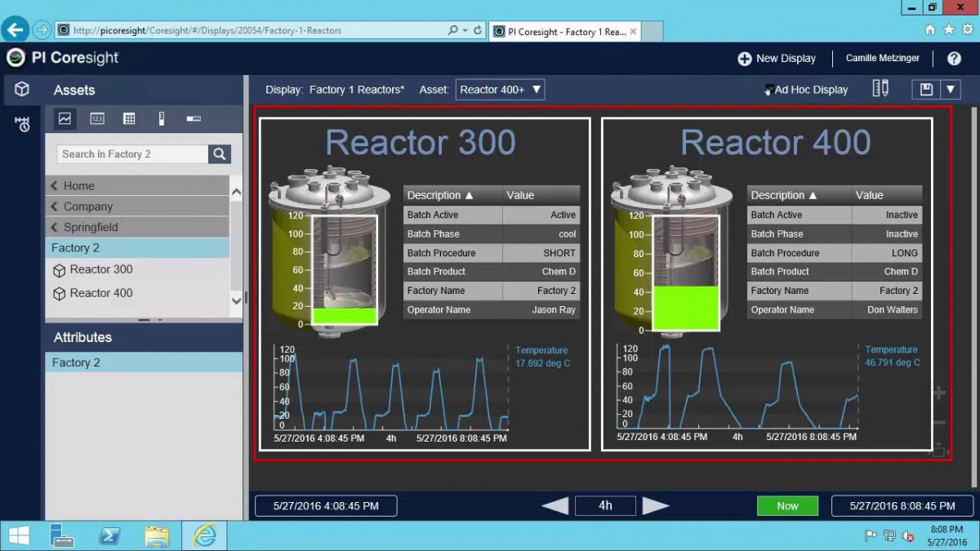Select Reactor 400 asset
Image resolution: width=980 pixels, height=551 pixels.
point(100,293)
